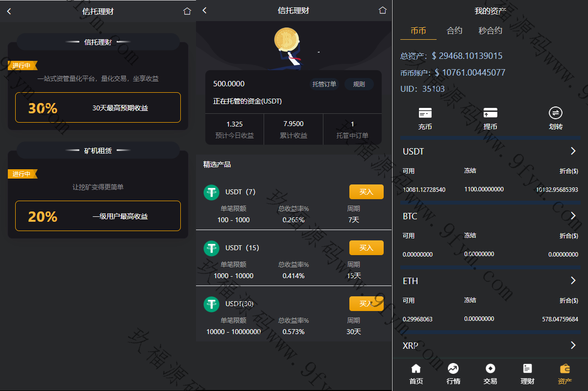Image resolution: width=588 pixels, height=391 pixels.
Task: Tap the 提币 withdraw icon
Action: (x=490, y=113)
